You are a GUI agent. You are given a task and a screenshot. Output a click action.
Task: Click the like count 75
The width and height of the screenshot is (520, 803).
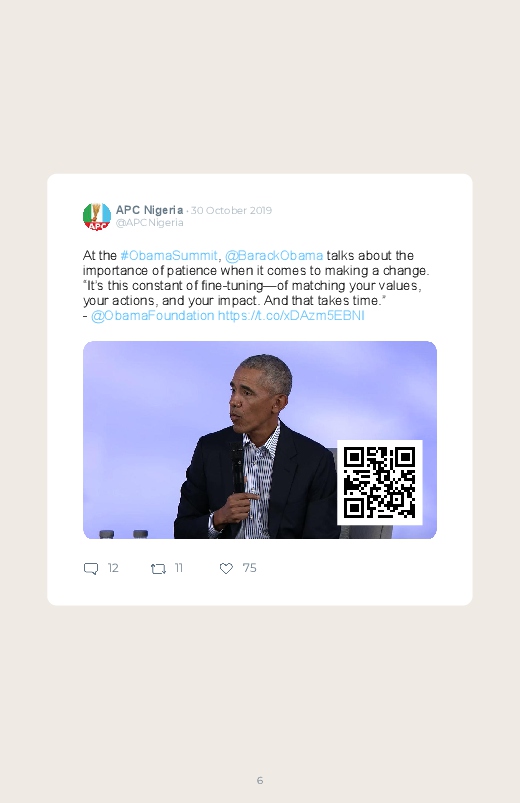(x=249, y=568)
